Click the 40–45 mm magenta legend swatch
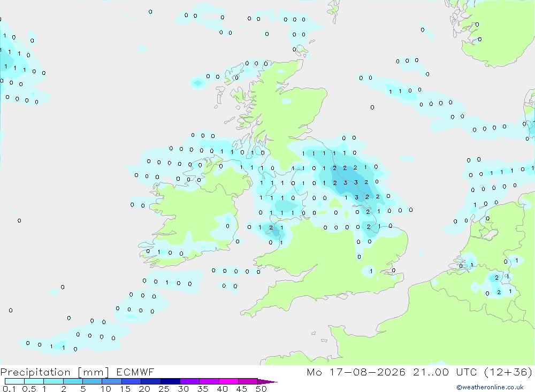 point(228,381)
